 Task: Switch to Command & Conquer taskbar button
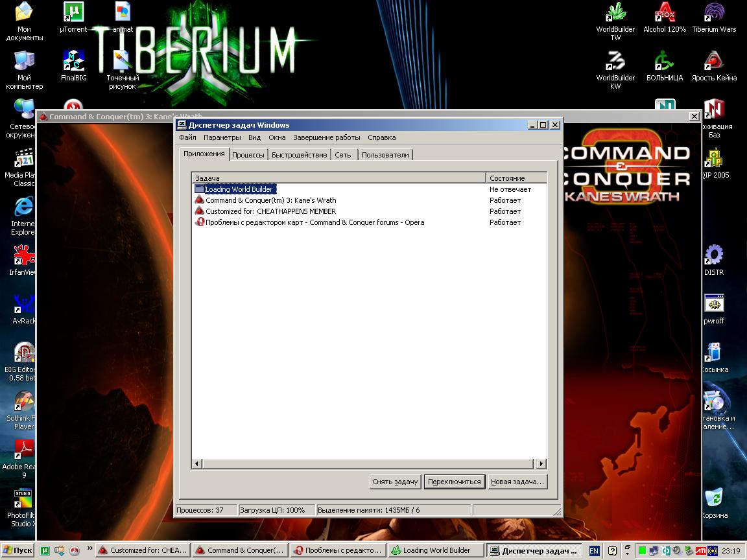click(x=240, y=550)
